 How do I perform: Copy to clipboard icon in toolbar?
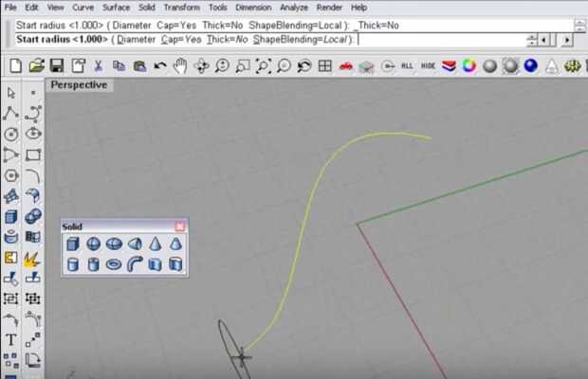click(x=119, y=66)
